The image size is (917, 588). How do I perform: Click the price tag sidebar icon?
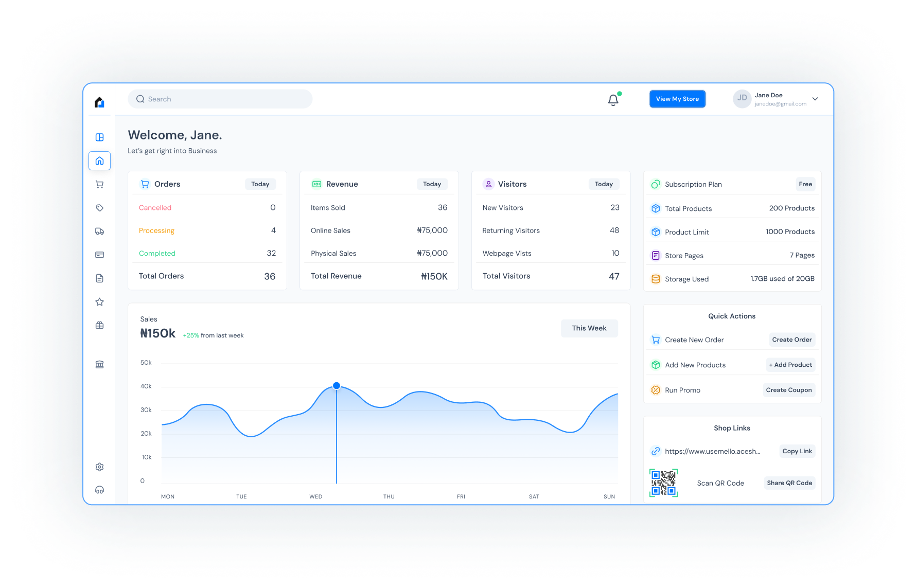(x=100, y=208)
